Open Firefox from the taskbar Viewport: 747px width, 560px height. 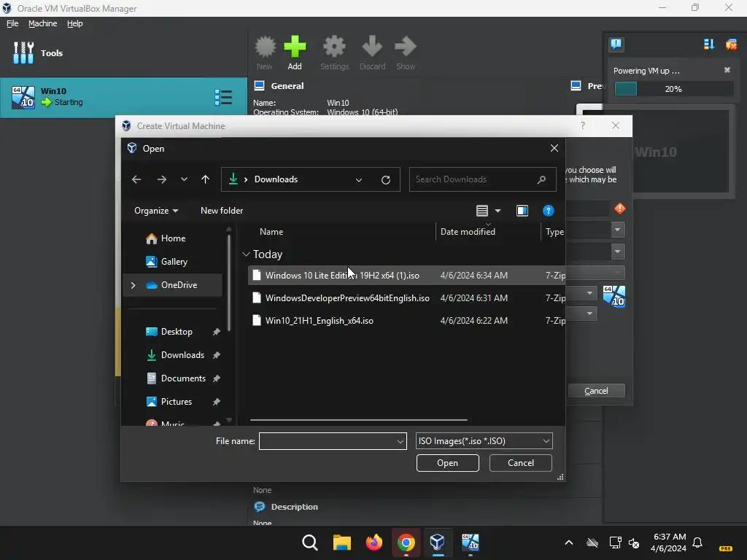[374, 542]
